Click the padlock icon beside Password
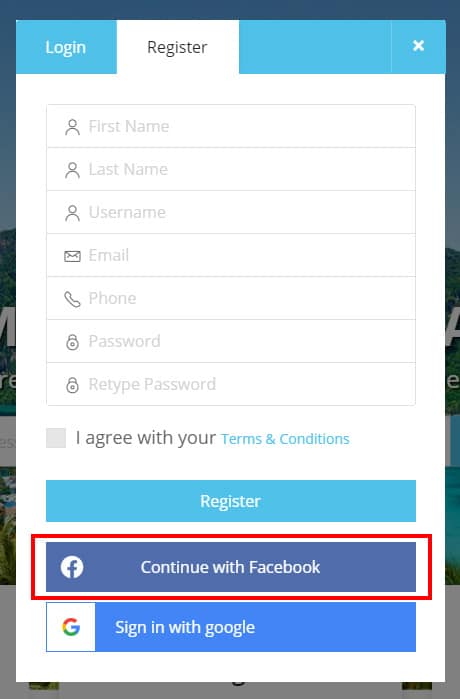 pyautogui.click(x=72, y=342)
